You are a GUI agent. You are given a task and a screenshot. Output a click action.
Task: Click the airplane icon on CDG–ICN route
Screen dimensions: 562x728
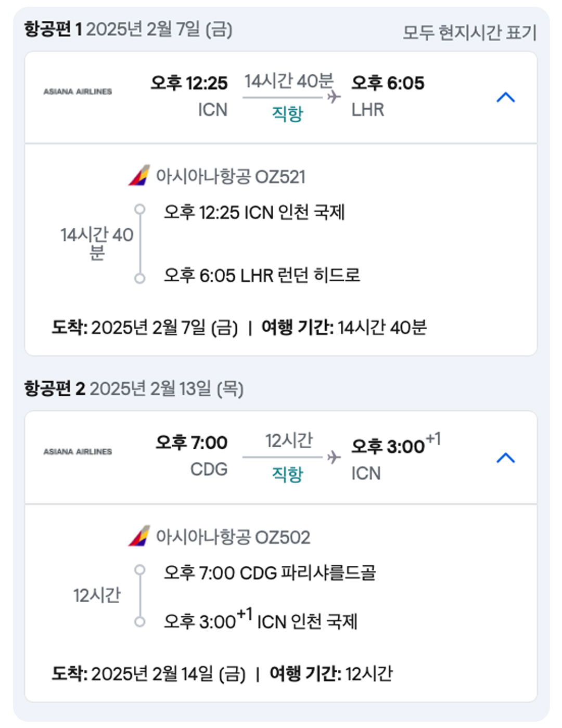tap(334, 457)
